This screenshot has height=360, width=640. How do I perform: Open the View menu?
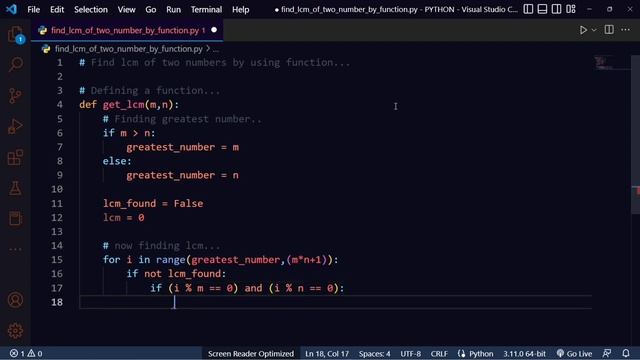coord(127,9)
